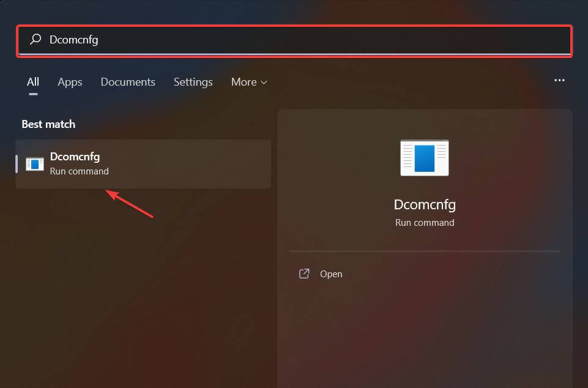The height and width of the screenshot is (388, 588).
Task: Click the Dcomcnfg text in search box
Action: tap(75, 39)
